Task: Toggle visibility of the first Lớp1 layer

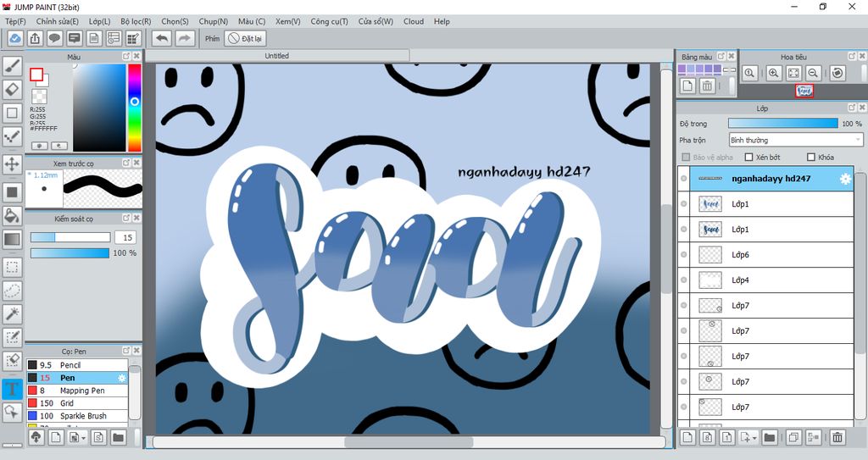Action: (x=684, y=203)
